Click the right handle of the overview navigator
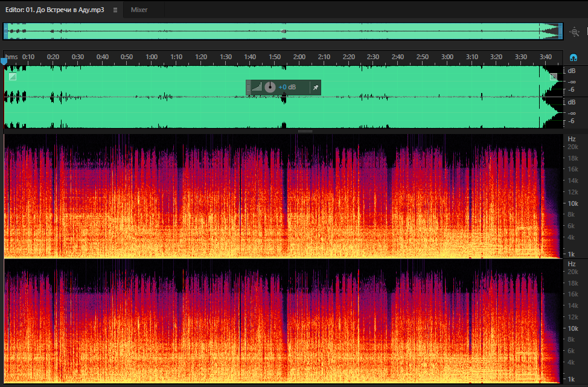This screenshot has height=387, width=588. point(561,31)
